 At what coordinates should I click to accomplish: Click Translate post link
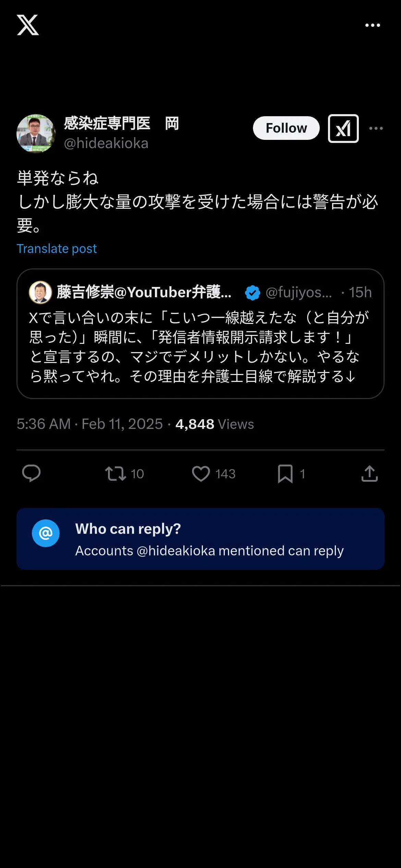[x=57, y=249]
